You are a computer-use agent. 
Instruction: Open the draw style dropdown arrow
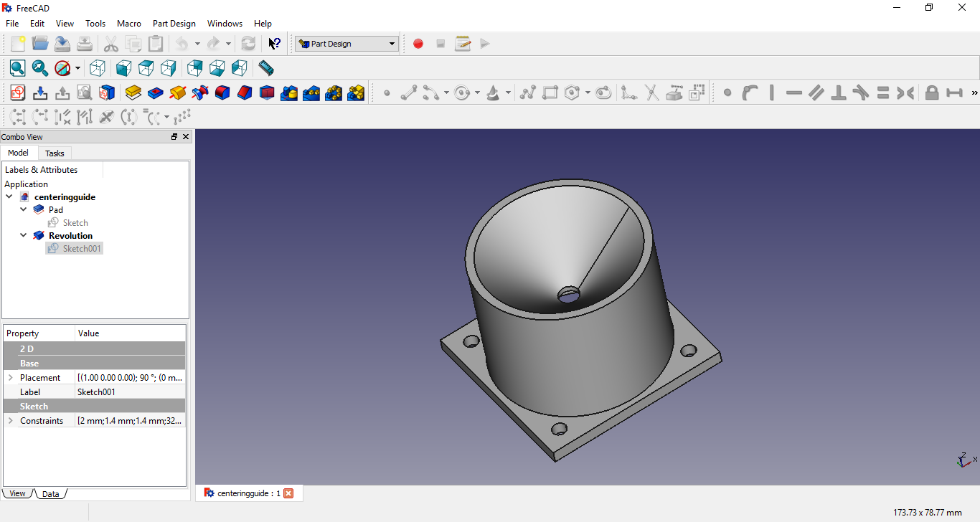tap(77, 69)
